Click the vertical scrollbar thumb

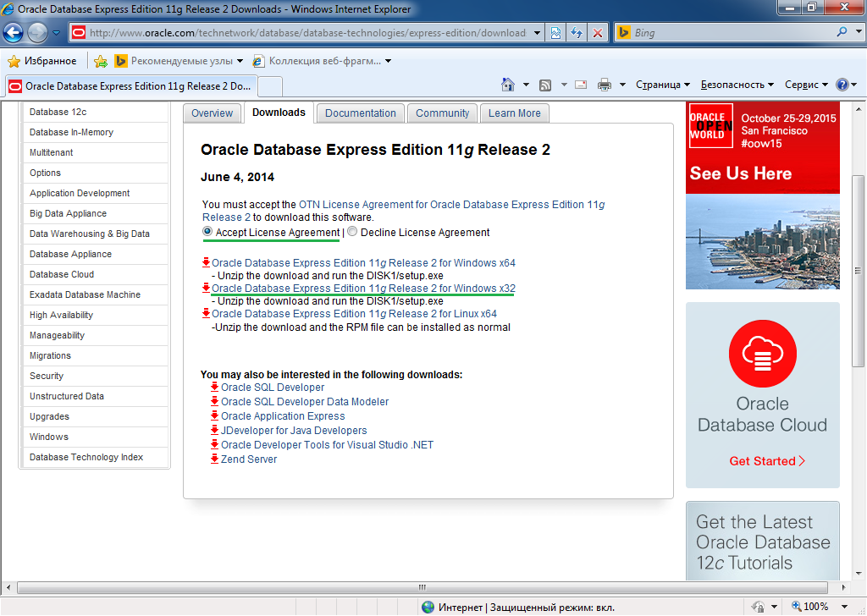click(858, 271)
